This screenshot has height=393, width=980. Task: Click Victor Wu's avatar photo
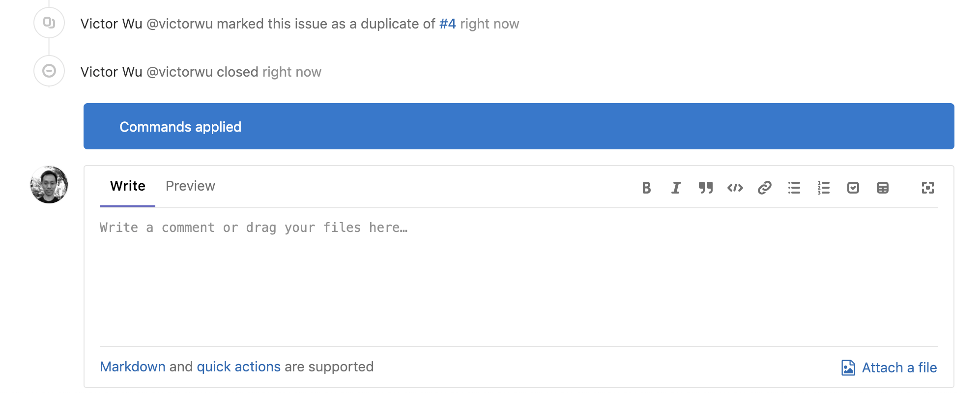click(49, 185)
